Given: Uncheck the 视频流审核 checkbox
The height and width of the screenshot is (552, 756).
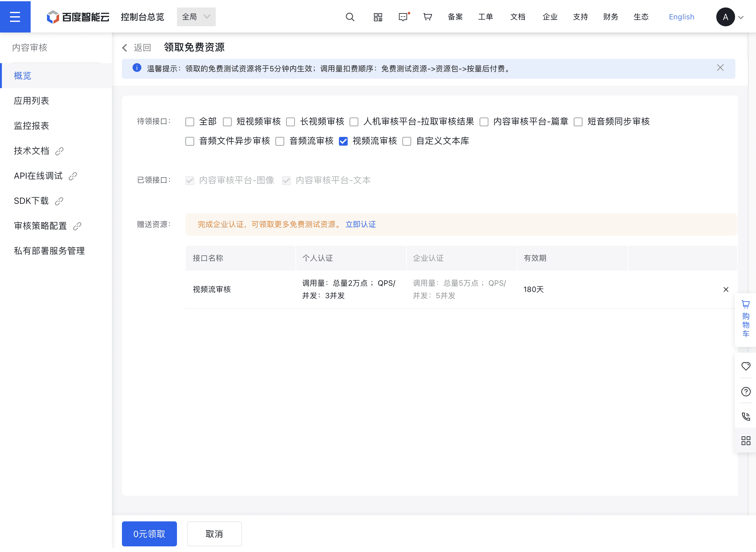Looking at the screenshot, I should coord(343,141).
